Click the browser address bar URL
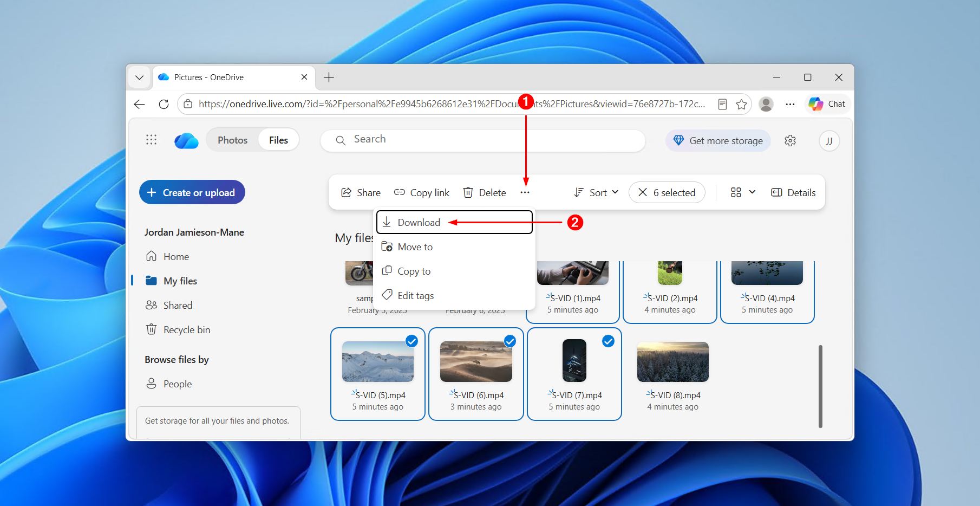 [x=452, y=104]
